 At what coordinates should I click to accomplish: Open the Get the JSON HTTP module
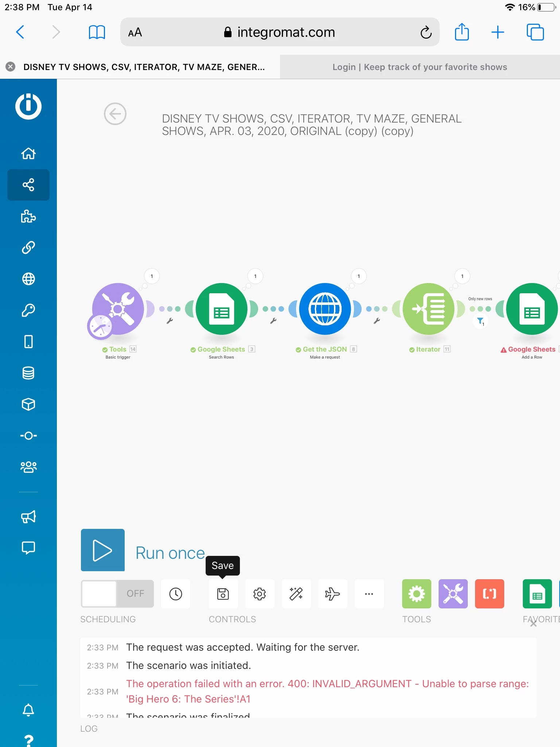pyautogui.click(x=325, y=309)
